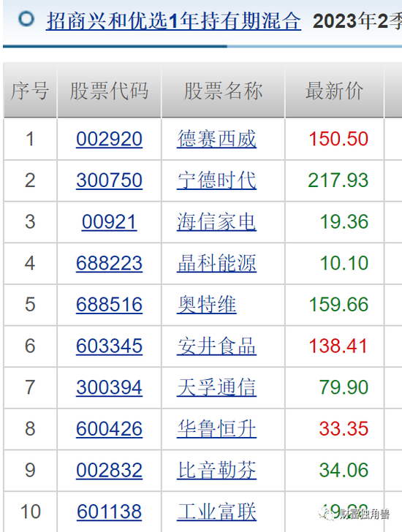Select the 2023年2季 heading text
This screenshot has height=532, width=402.
point(357,21)
